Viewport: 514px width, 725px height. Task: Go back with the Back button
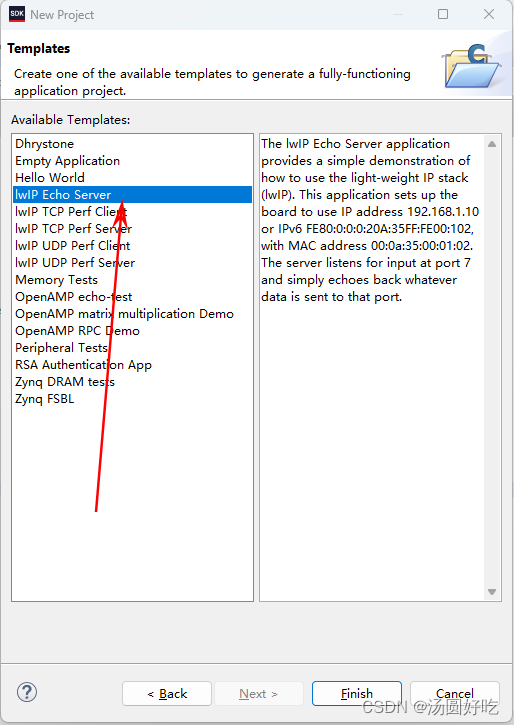pyautogui.click(x=167, y=694)
